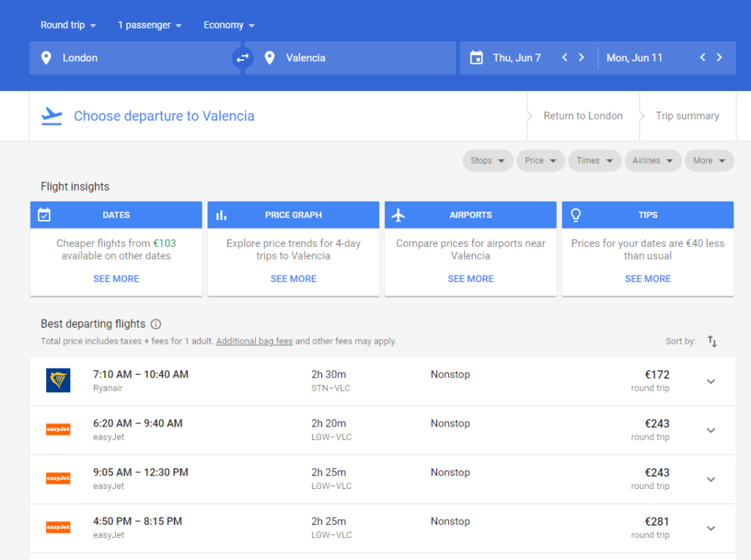Image resolution: width=751 pixels, height=560 pixels.
Task: Switch to the Return to London step
Action: pyautogui.click(x=582, y=115)
